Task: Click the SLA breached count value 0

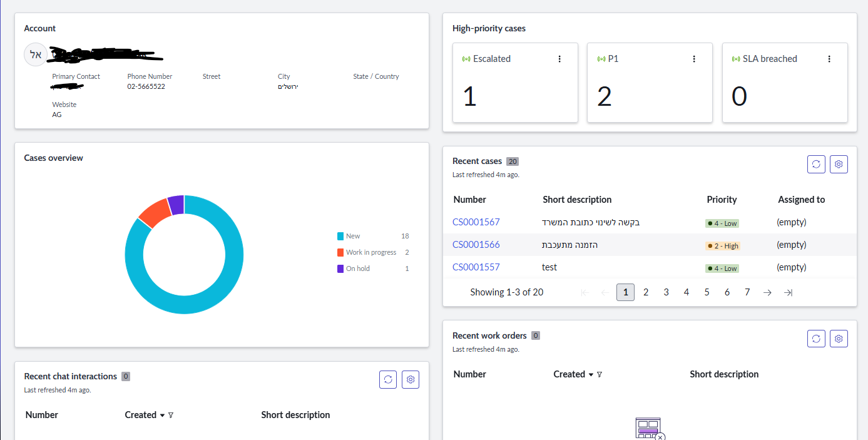Action: tap(740, 97)
